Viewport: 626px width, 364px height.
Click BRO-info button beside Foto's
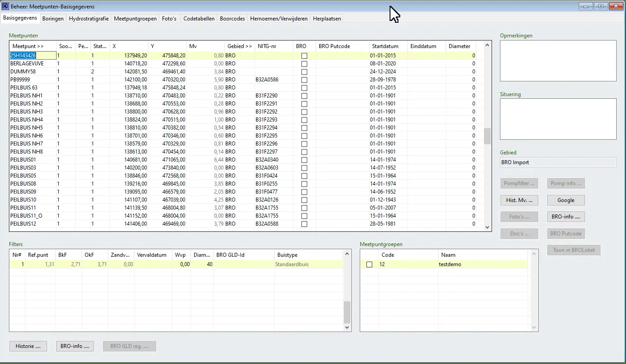(x=566, y=217)
